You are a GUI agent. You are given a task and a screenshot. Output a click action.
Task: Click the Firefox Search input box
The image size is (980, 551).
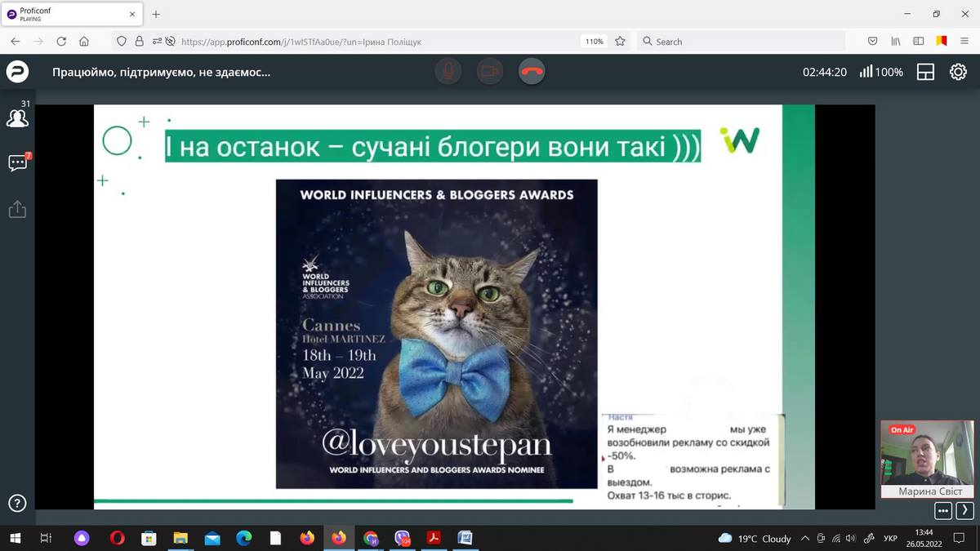(739, 42)
